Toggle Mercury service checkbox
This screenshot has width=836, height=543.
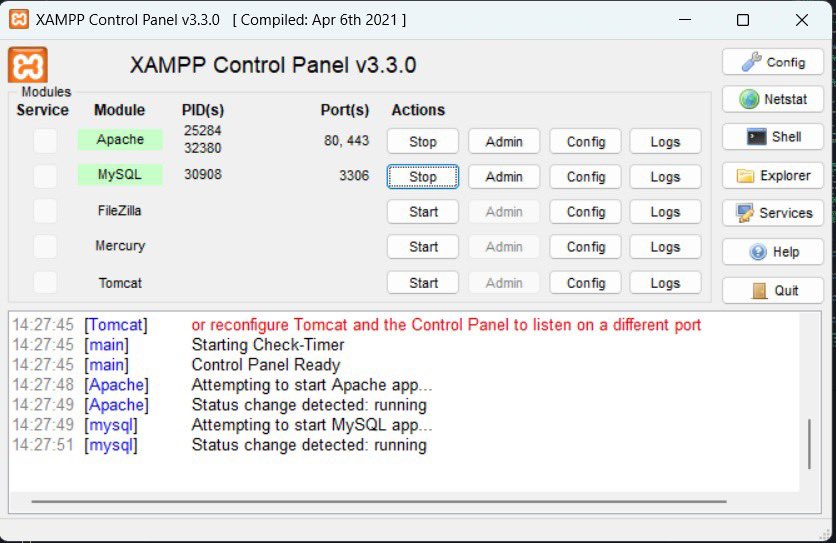(45, 246)
